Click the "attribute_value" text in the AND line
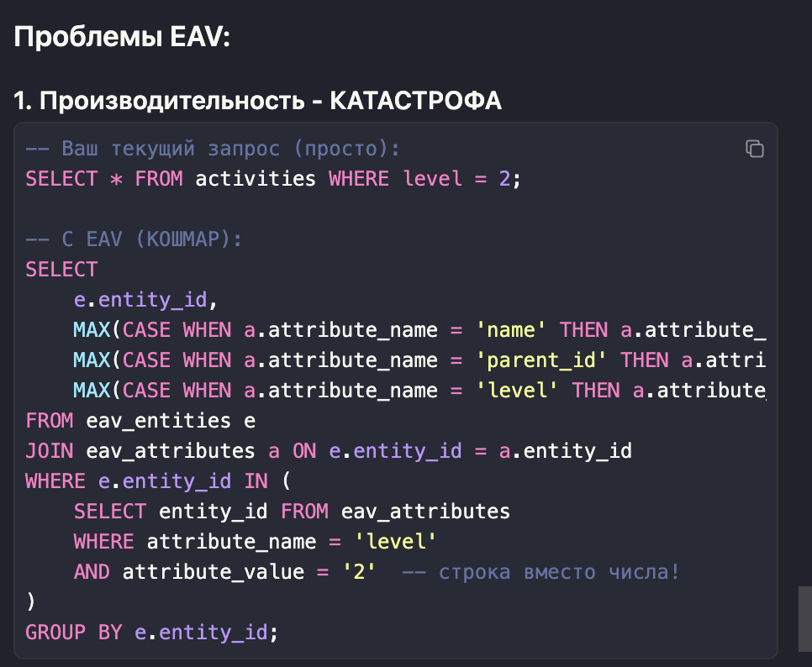Image resolution: width=812 pixels, height=667 pixels. (213, 572)
